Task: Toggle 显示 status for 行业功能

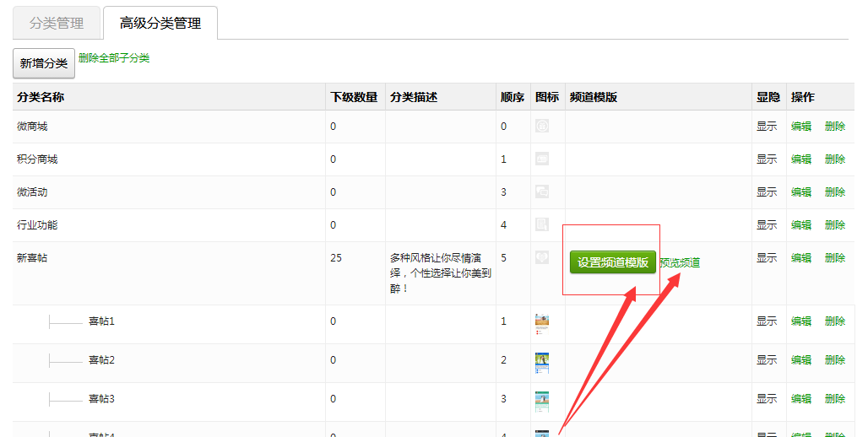Action: (767, 225)
